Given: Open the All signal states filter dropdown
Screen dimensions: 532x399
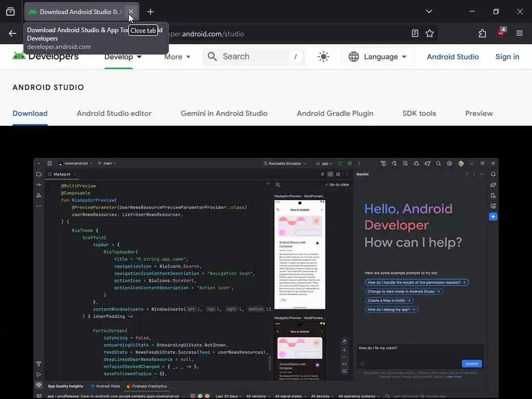Looking at the screenshot, I should (x=290, y=396).
